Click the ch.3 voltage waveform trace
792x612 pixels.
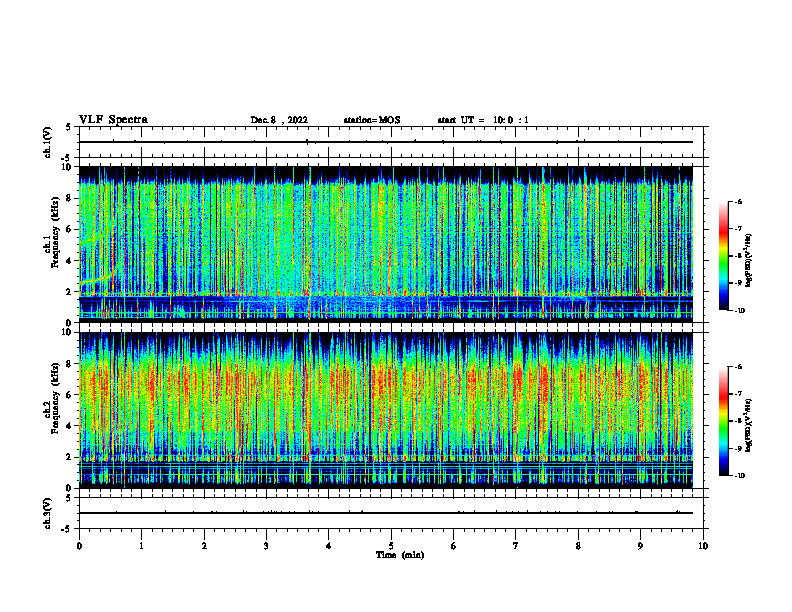coord(386,513)
